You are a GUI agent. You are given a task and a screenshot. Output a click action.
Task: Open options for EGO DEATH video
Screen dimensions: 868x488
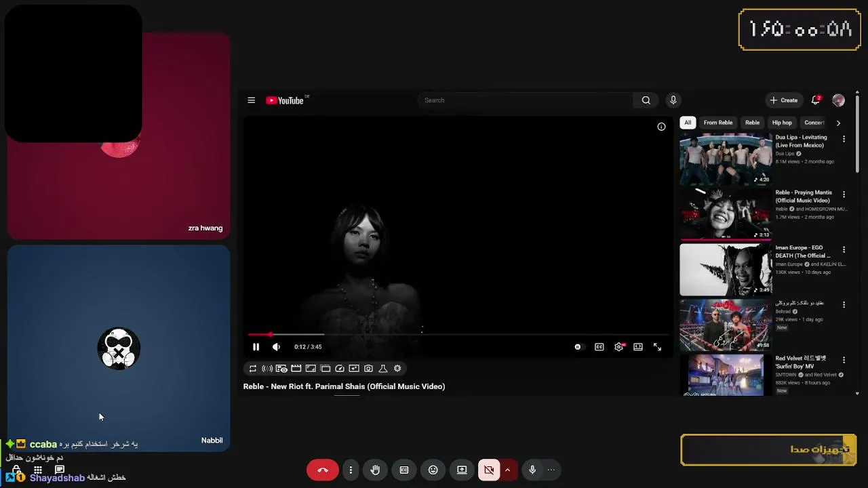coord(844,249)
